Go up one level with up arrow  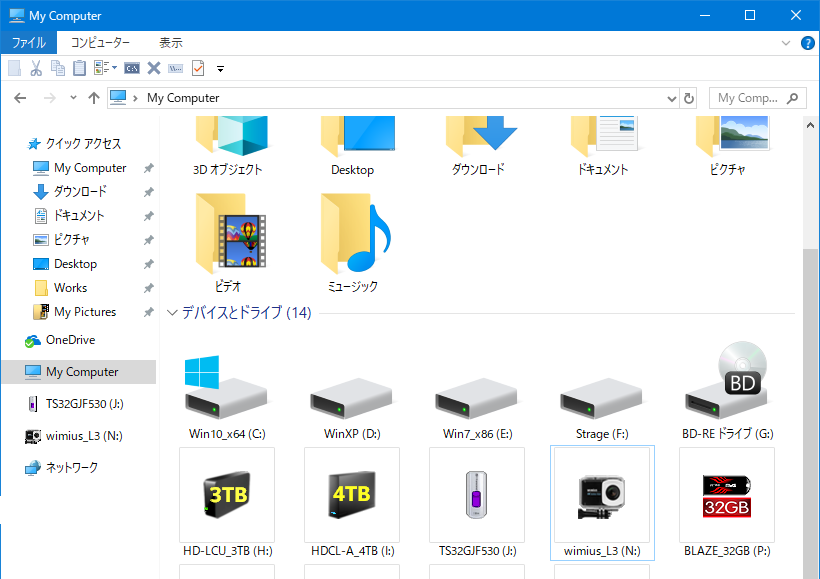tap(94, 98)
